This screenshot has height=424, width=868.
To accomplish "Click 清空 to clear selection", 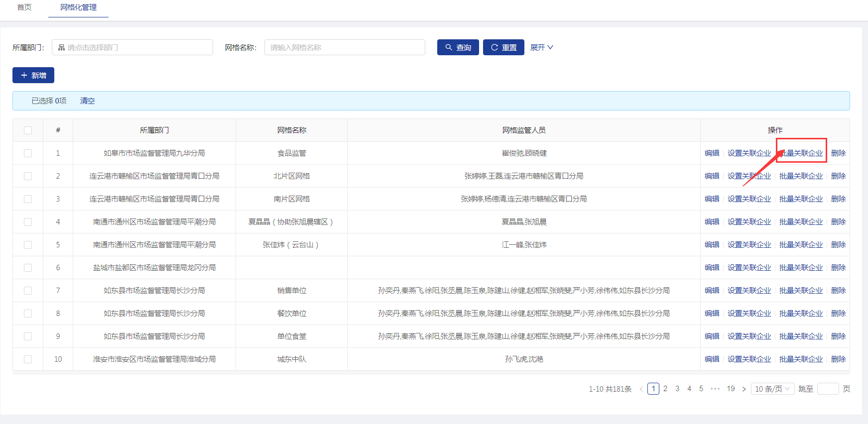I will [x=87, y=101].
